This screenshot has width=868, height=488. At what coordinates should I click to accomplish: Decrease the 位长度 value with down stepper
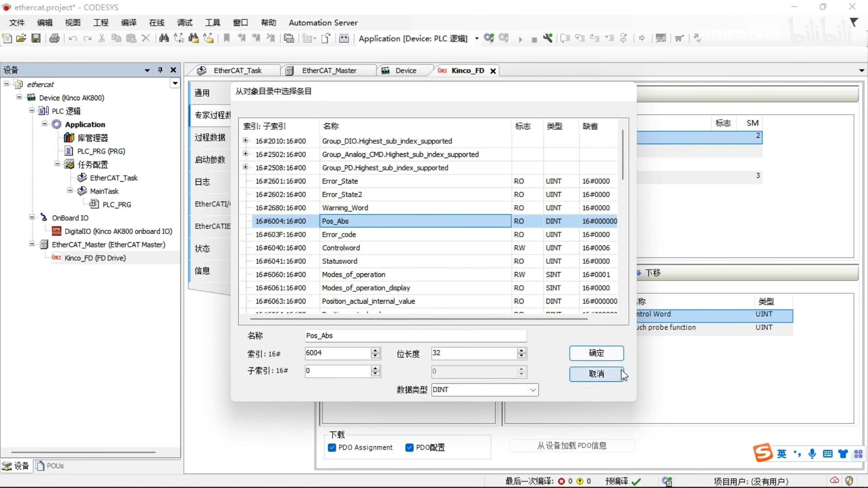[522, 356]
